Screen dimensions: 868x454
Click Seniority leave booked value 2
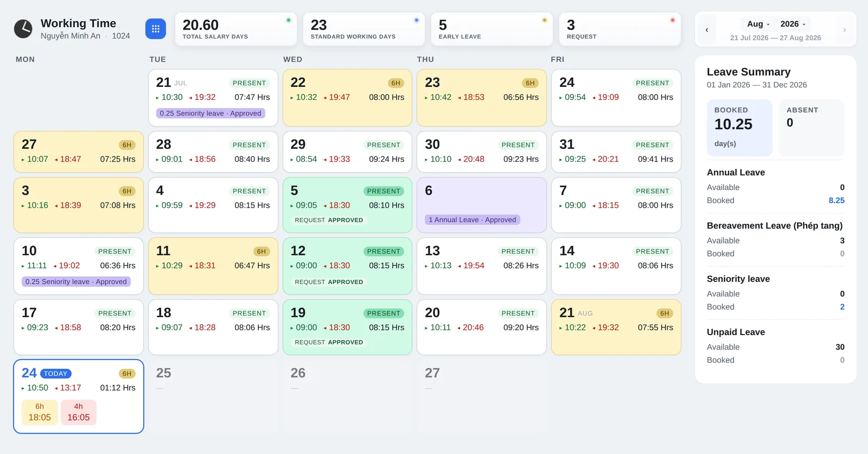(x=842, y=307)
